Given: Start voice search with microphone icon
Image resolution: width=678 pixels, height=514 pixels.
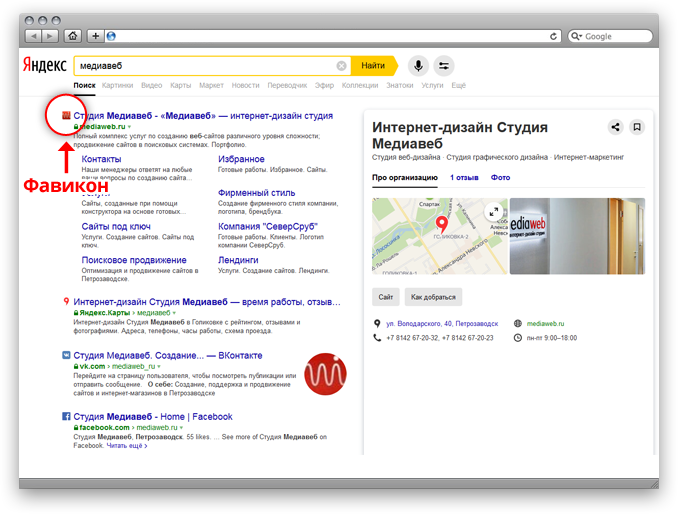Looking at the screenshot, I should (418, 66).
